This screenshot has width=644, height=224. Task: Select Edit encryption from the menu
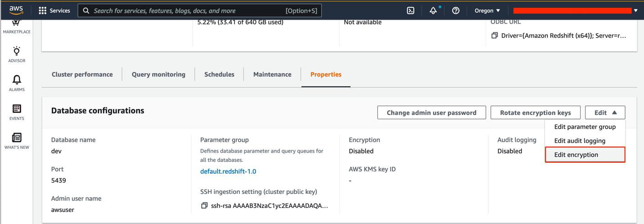point(576,155)
